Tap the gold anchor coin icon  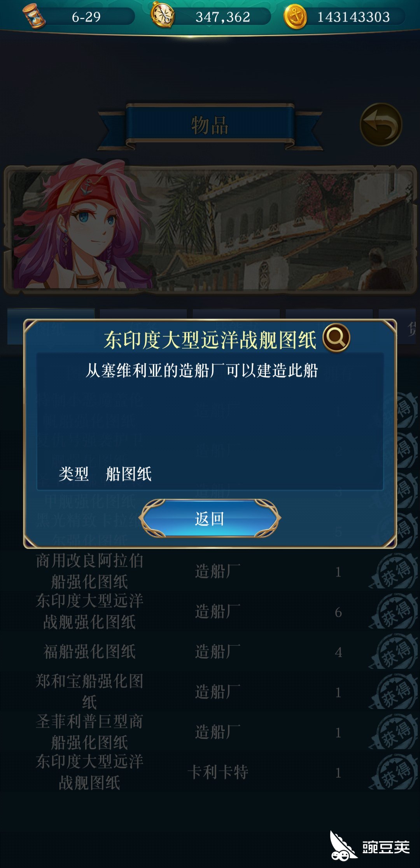point(296,17)
